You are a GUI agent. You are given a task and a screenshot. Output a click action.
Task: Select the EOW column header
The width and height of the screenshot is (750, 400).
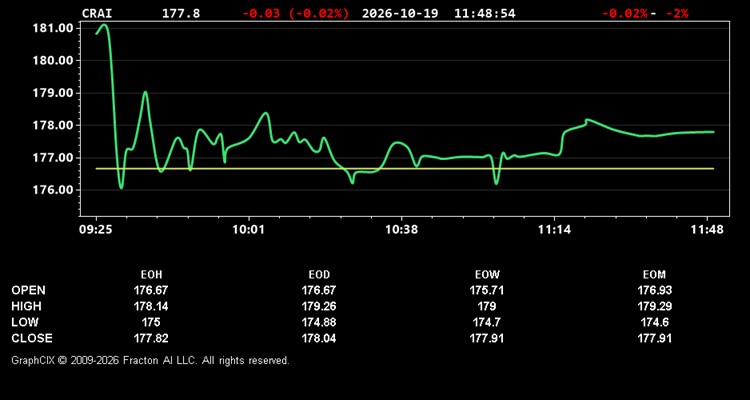487,275
